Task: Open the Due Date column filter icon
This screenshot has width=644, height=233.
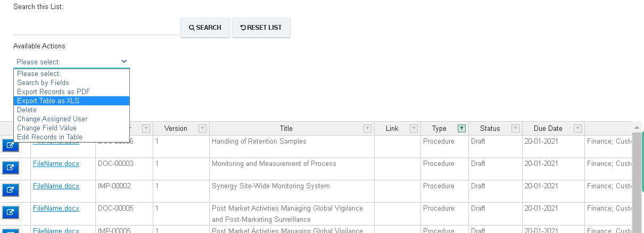Action: click(577, 128)
